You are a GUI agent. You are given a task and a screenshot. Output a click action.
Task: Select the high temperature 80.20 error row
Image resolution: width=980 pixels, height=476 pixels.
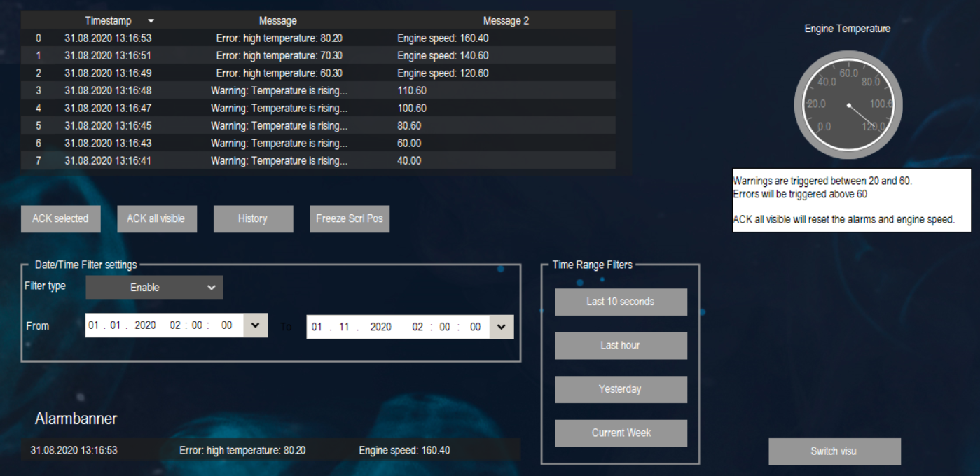280,38
